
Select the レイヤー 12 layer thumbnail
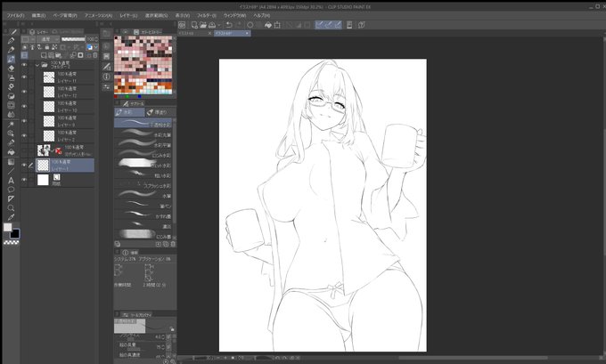(x=49, y=92)
